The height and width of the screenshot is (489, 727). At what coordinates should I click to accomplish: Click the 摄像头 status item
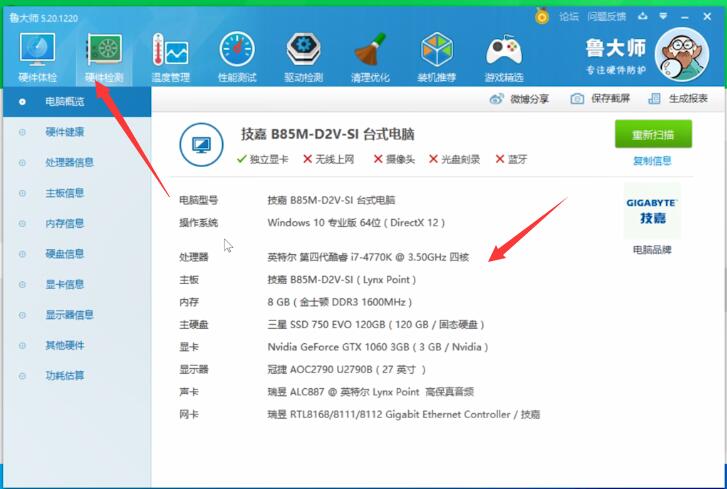click(x=394, y=159)
